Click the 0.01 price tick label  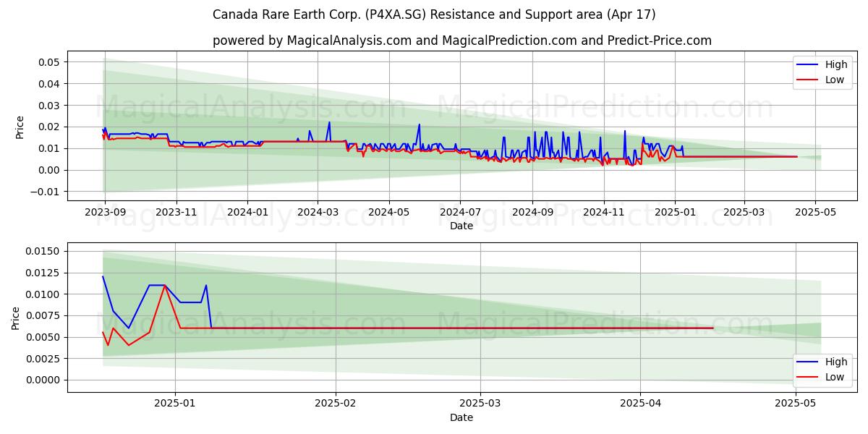coord(49,148)
